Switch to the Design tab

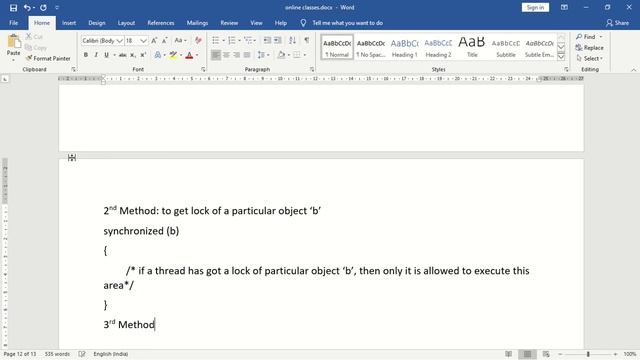pos(97,23)
